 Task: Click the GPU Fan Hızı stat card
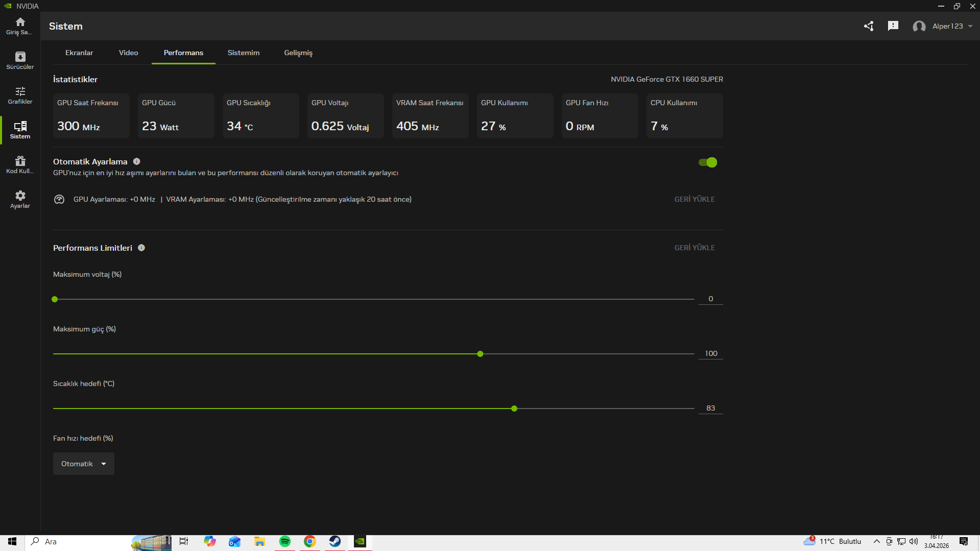(600, 116)
